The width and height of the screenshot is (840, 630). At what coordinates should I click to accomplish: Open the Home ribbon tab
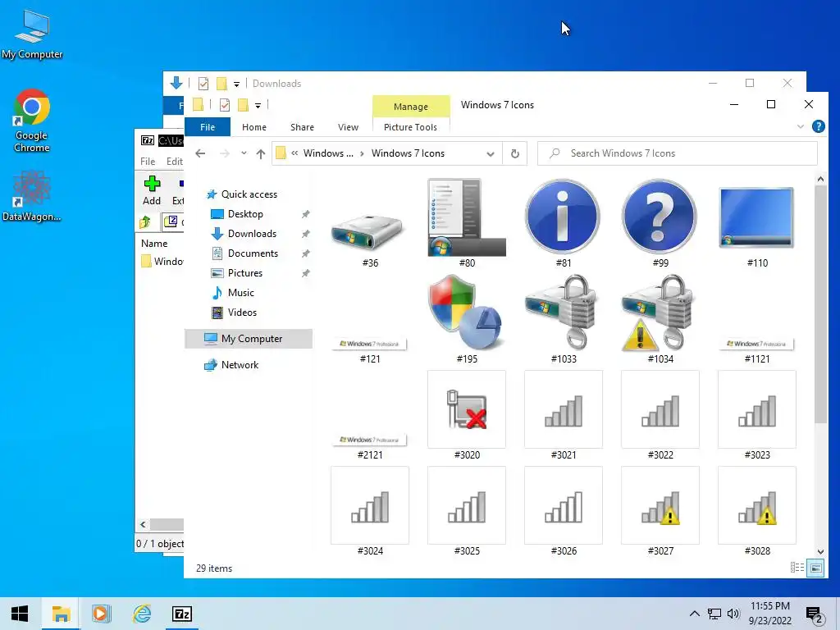click(x=254, y=127)
